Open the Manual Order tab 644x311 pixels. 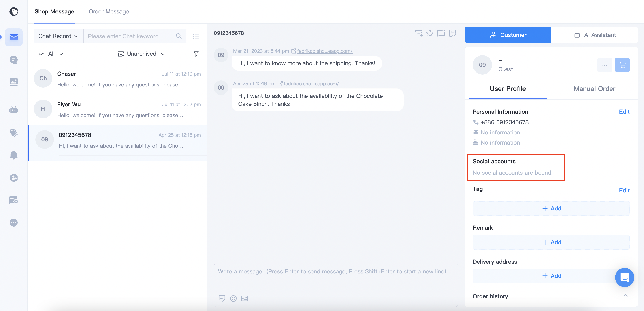(x=594, y=89)
